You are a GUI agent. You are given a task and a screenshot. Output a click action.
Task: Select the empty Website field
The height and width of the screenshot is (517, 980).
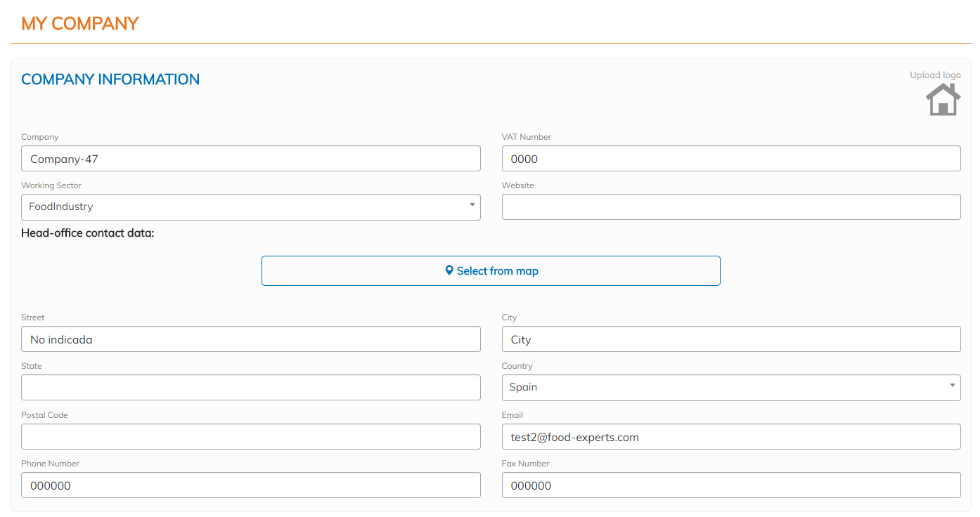(x=730, y=207)
